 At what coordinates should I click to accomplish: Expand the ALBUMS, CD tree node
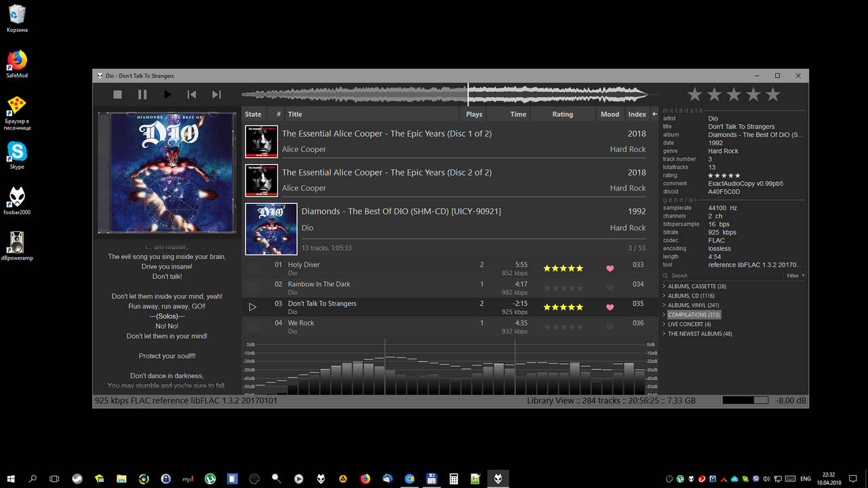665,296
